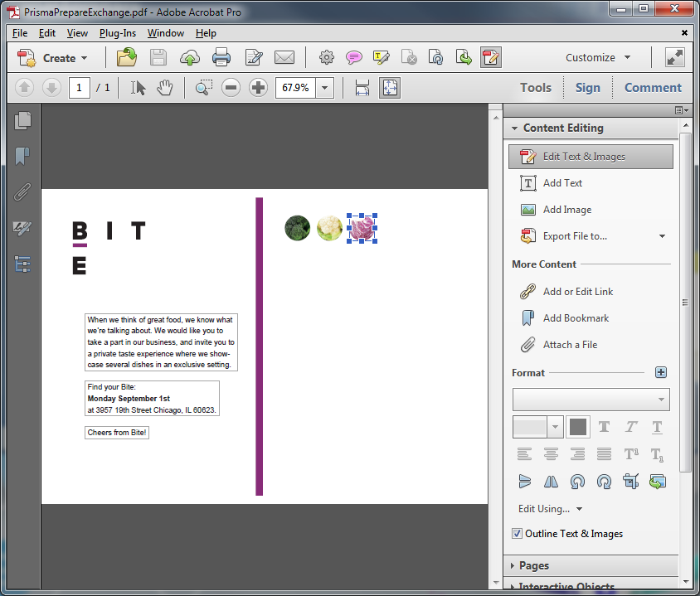
Task: Open Page Thumbnails panel icon
Action: coord(22,120)
